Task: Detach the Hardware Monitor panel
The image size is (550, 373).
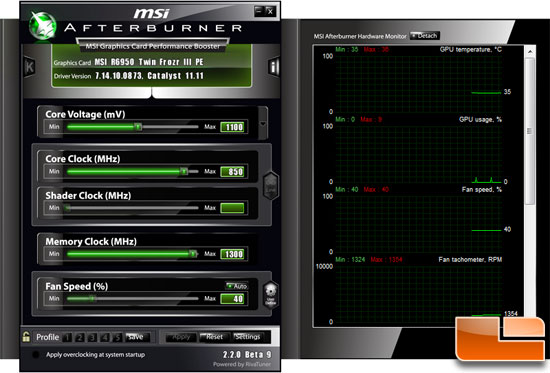Action: tap(424, 36)
